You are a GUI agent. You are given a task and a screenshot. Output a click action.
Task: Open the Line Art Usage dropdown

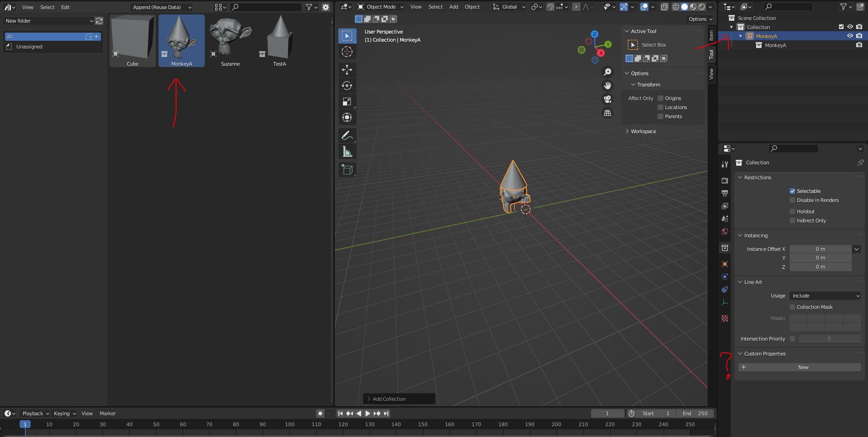[825, 296]
